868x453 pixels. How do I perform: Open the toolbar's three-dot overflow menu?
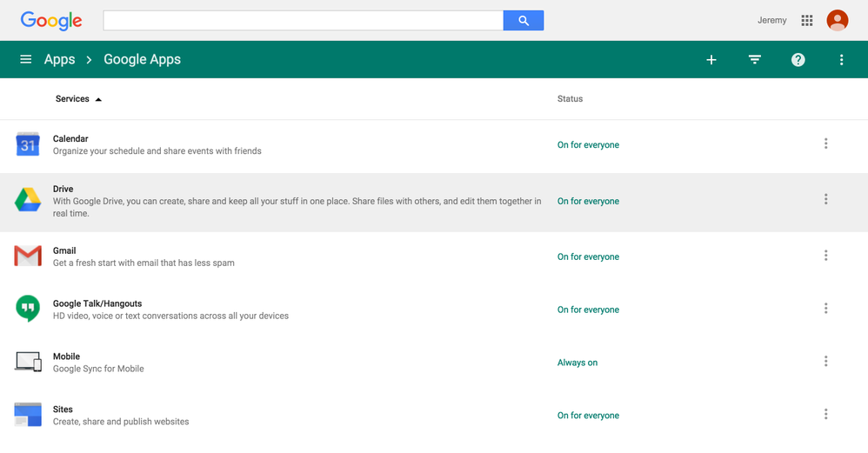(x=841, y=60)
